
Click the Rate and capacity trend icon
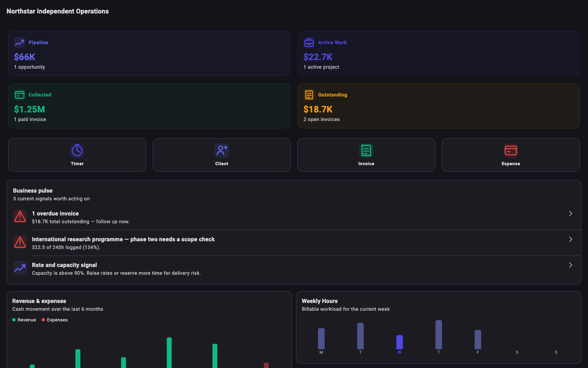[20, 268]
